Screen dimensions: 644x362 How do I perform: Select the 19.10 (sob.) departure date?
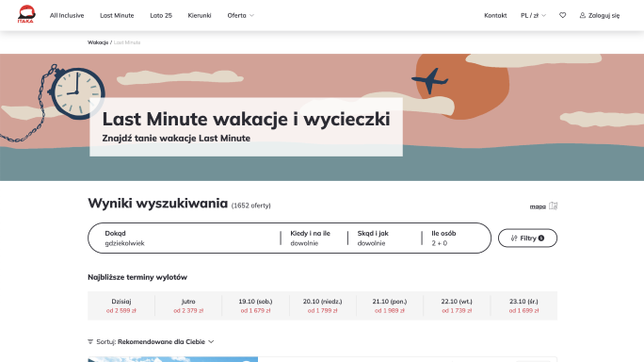point(255,305)
